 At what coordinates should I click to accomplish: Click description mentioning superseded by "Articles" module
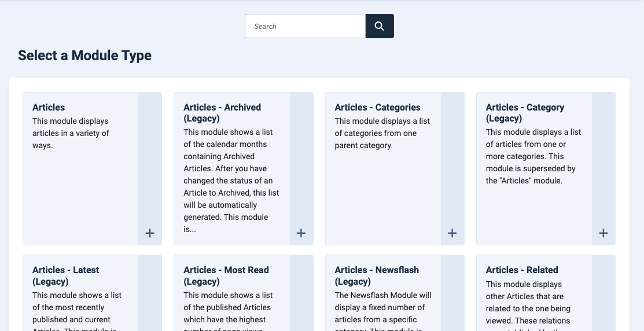pos(533,156)
